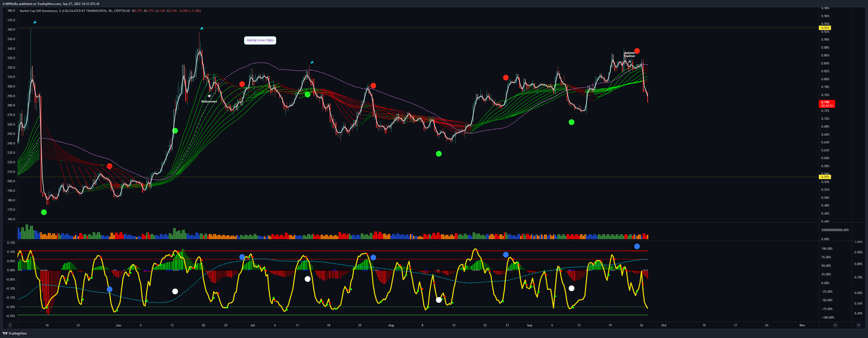
Task: Open the TradingView logo link
Action: tap(15, 333)
